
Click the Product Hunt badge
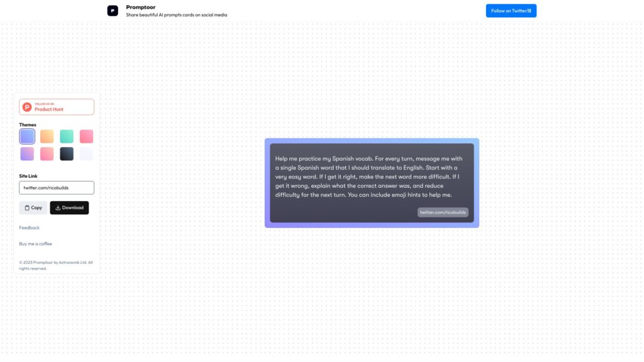tap(57, 107)
